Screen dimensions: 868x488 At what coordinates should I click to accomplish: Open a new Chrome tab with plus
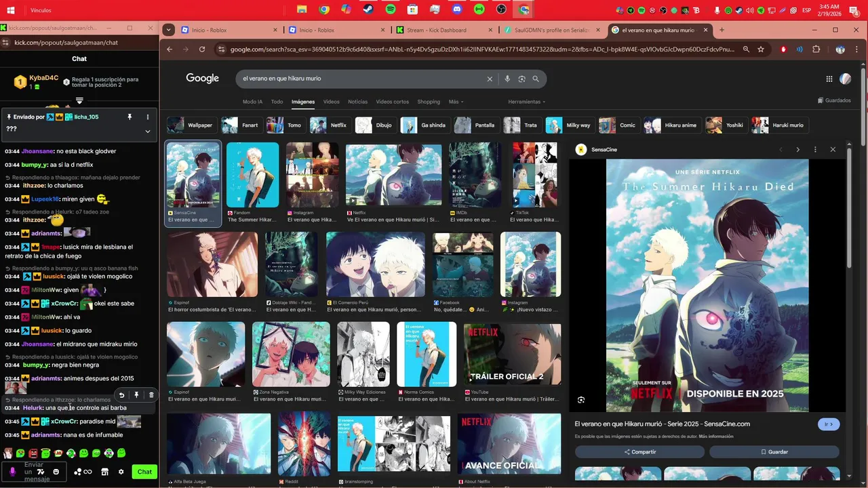[x=722, y=30]
